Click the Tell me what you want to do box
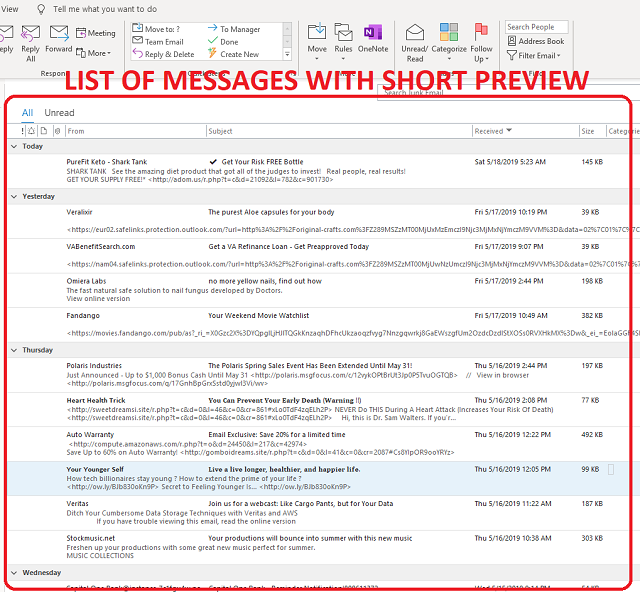 point(105,9)
